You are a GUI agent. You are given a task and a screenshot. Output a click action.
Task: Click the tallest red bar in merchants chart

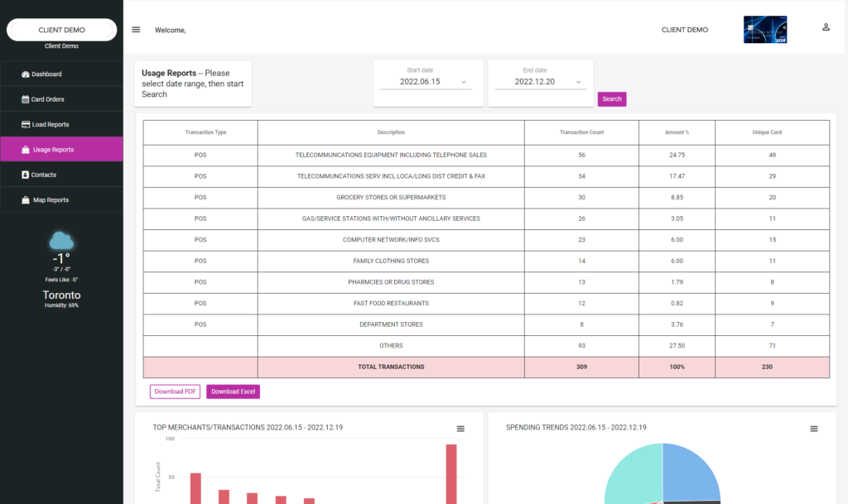click(x=451, y=474)
